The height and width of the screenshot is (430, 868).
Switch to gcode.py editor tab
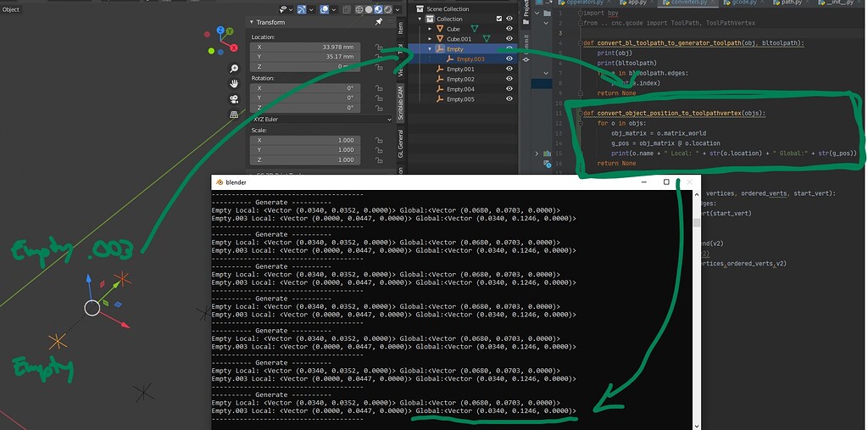[744, 3]
